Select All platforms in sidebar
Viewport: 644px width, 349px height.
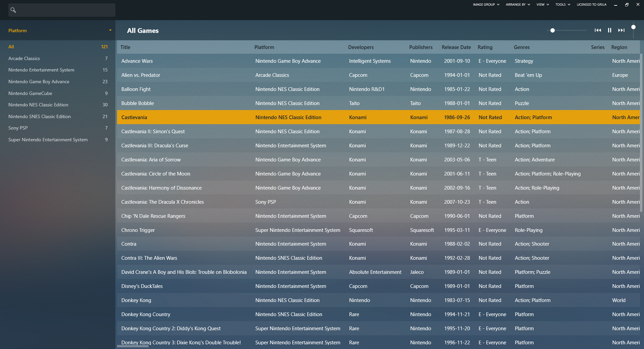click(x=58, y=47)
